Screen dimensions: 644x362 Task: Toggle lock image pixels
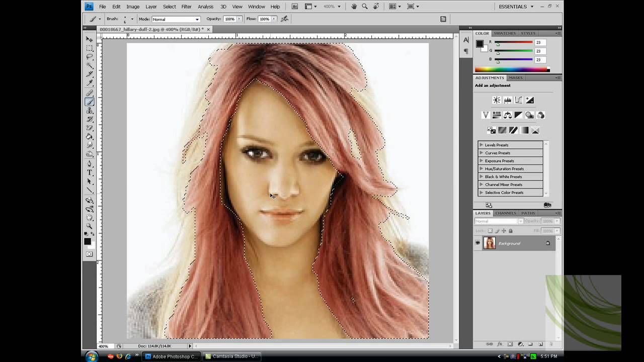pyautogui.click(x=497, y=231)
